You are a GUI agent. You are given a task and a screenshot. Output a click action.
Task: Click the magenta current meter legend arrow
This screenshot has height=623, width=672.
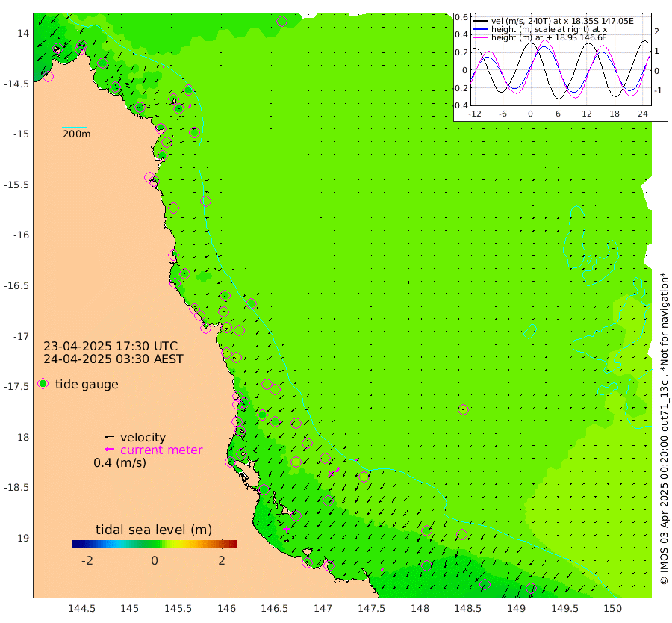(x=109, y=450)
